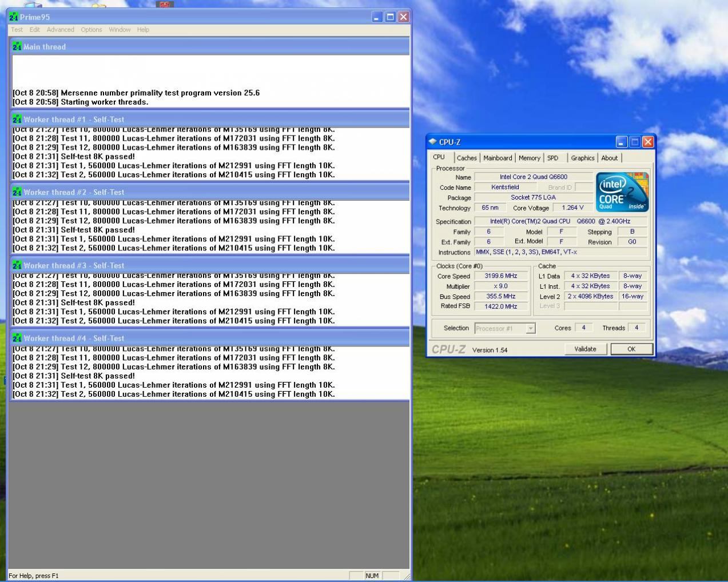This screenshot has height=582, width=728.
Task: Click the processor Name field value Q6600
Action: pyautogui.click(x=534, y=177)
